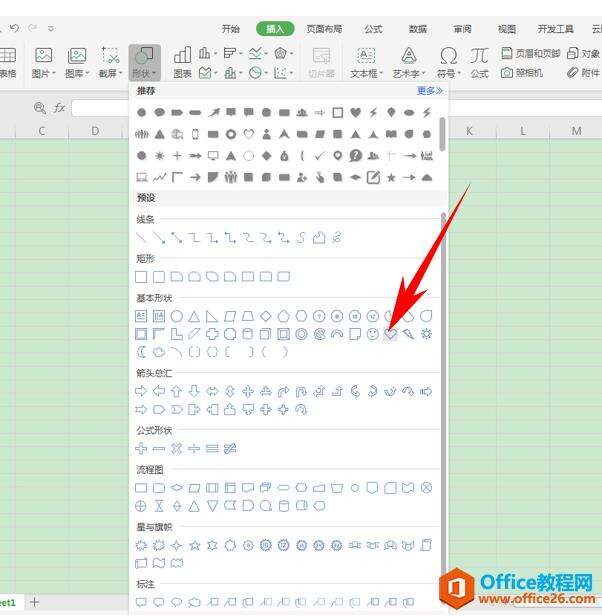Open the 文本框 text box tool

[x=366, y=62]
